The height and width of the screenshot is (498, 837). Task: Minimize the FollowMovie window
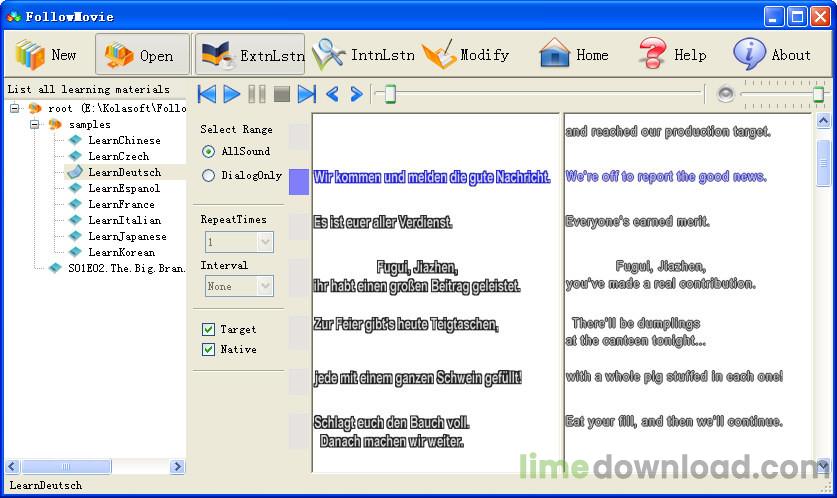click(773, 17)
